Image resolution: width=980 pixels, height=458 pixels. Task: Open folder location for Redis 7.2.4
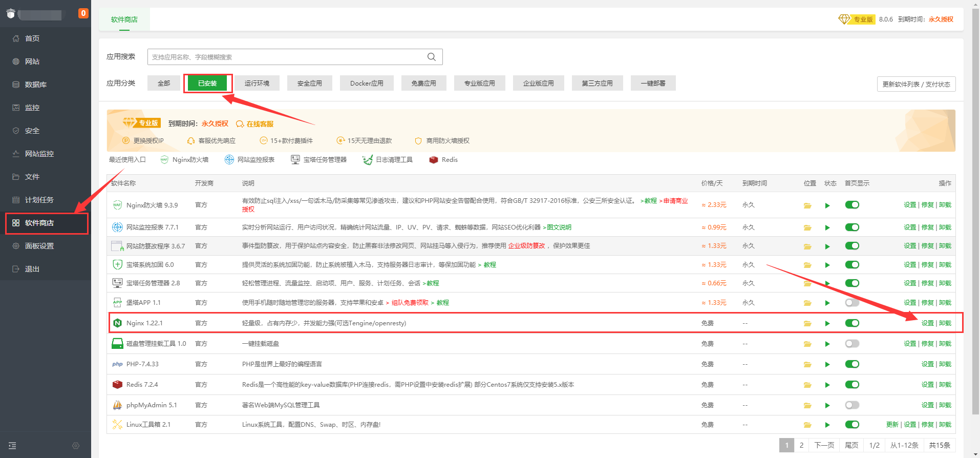[807, 385]
